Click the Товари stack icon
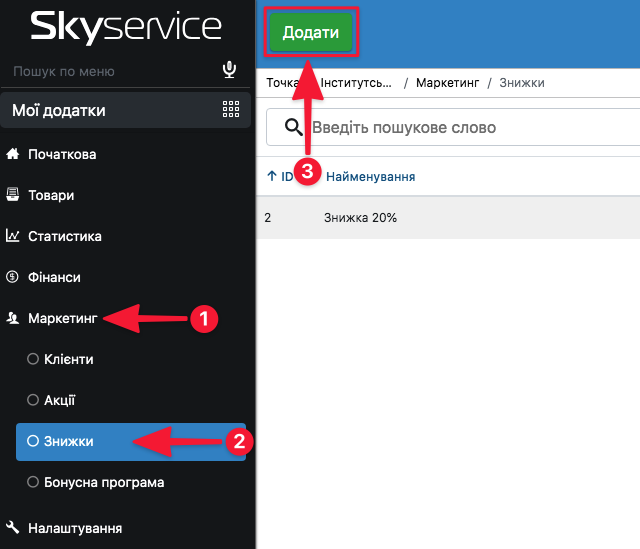Image resolution: width=640 pixels, height=549 pixels. pyautogui.click(x=13, y=195)
